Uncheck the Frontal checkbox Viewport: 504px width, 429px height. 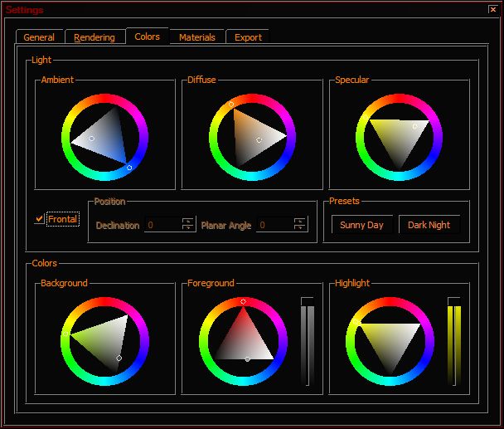point(39,219)
